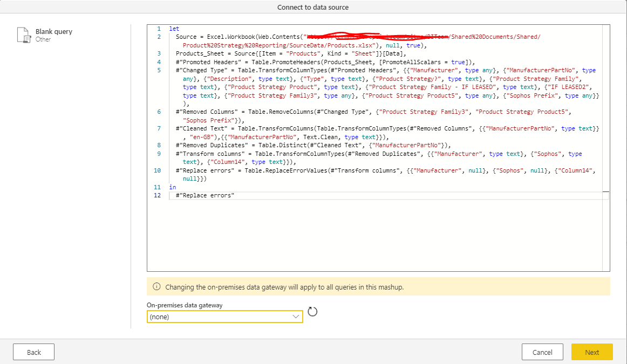Click line number 5 in editor

[x=159, y=70]
